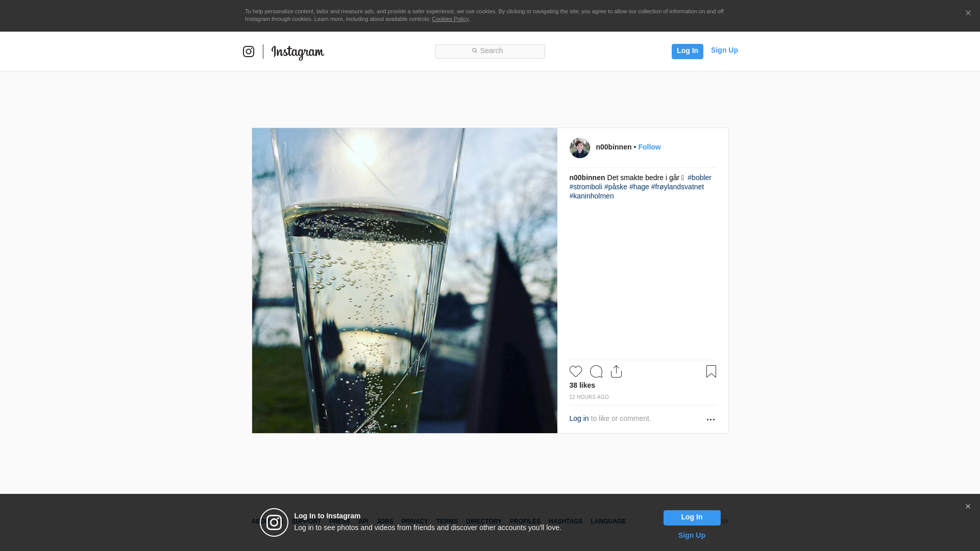Click Sign Up in the header
Viewport: 980px width, 551px height.
point(724,50)
